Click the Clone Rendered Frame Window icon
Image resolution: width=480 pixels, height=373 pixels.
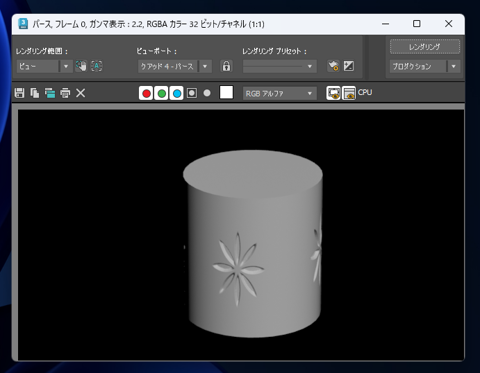pos(50,93)
